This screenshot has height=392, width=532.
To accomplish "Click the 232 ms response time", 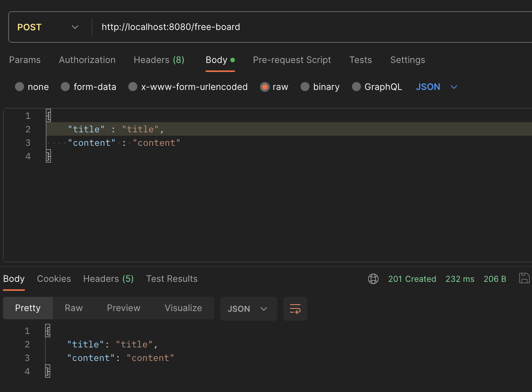I will tap(460, 279).
